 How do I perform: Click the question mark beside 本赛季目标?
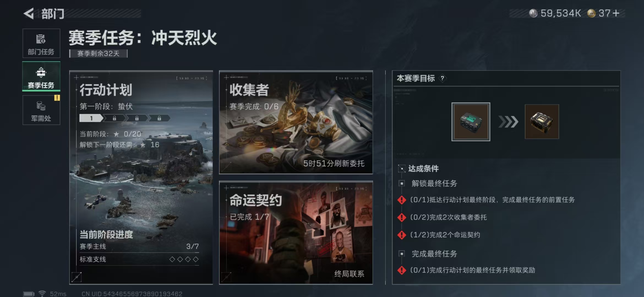pos(442,78)
